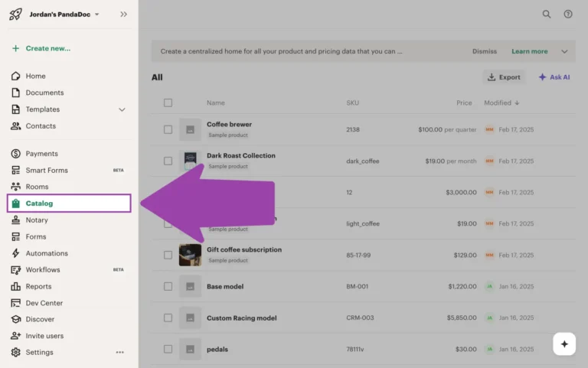Image resolution: width=588 pixels, height=368 pixels.
Task: Click the Rooms group icon
Action: 15,187
